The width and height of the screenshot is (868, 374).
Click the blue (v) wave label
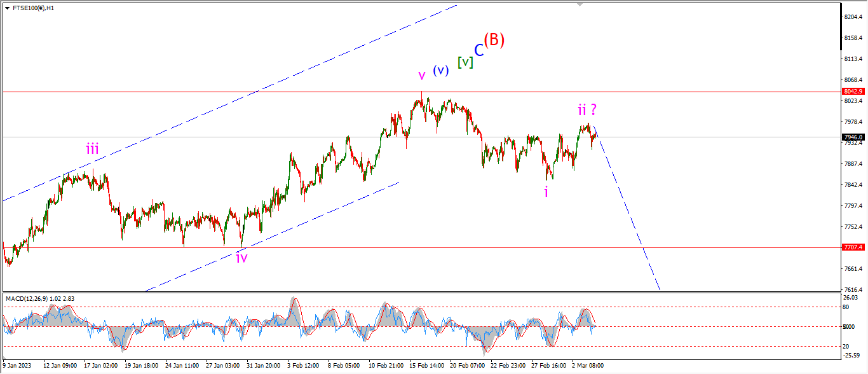[441, 71]
